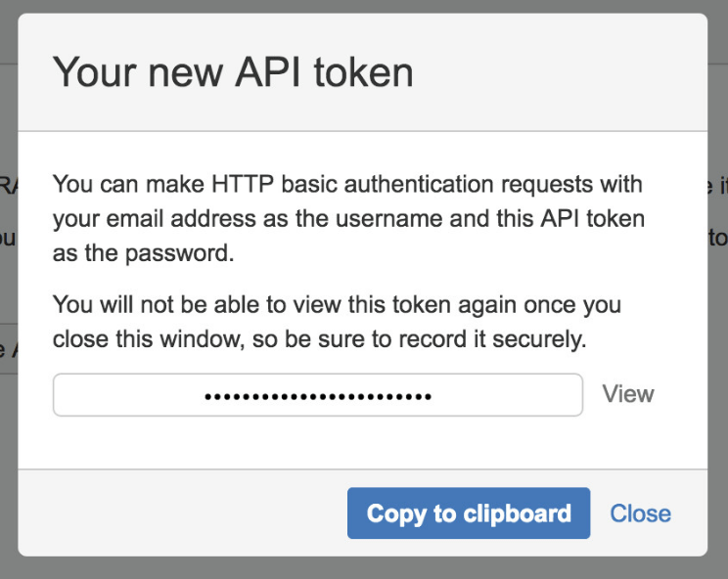Click the View link to reveal token
Image resolution: width=728 pixels, height=579 pixels.
[x=628, y=394]
